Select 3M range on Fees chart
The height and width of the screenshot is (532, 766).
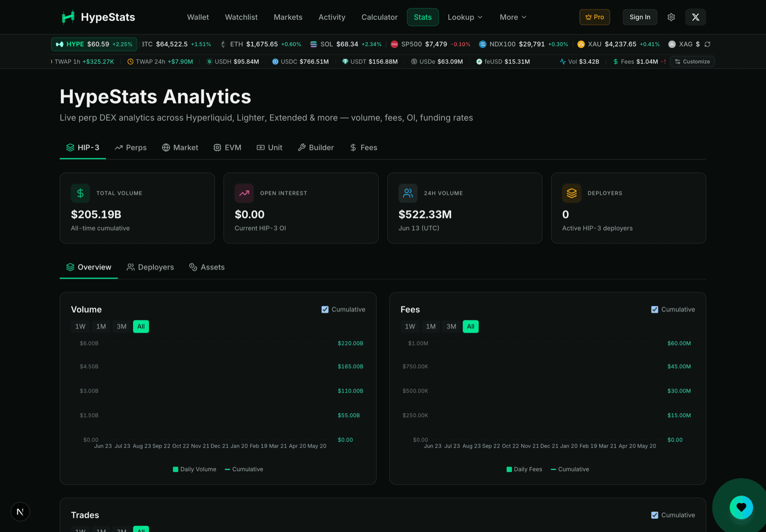(451, 327)
